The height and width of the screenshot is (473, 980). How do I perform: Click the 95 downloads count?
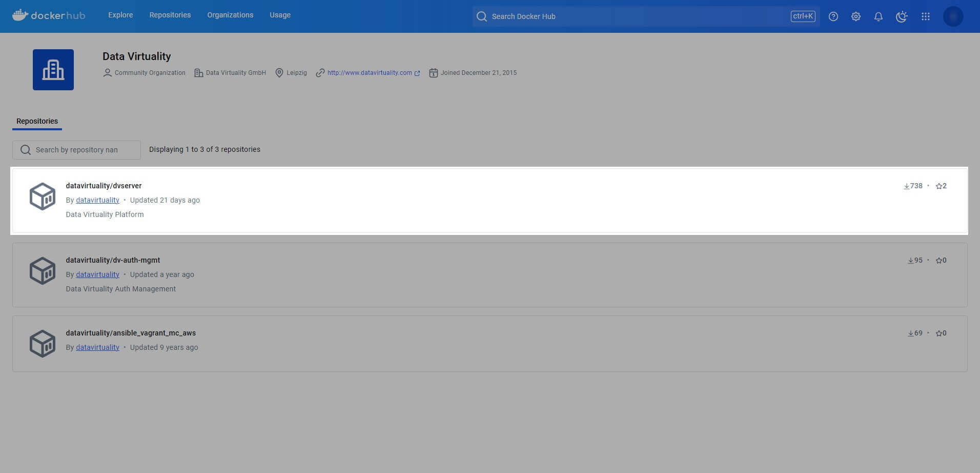918,260
